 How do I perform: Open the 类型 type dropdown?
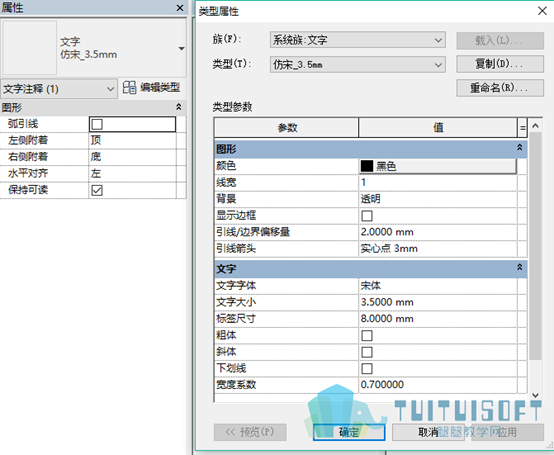point(358,64)
